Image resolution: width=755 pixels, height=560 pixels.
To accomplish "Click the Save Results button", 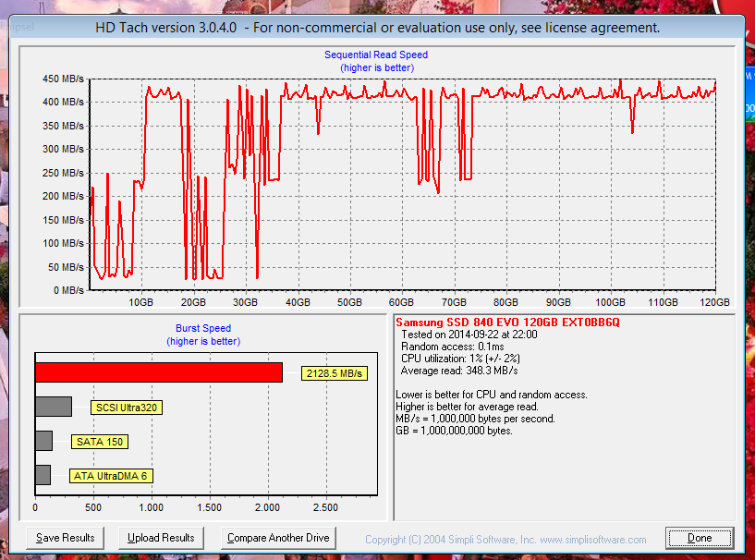I will coord(65,538).
